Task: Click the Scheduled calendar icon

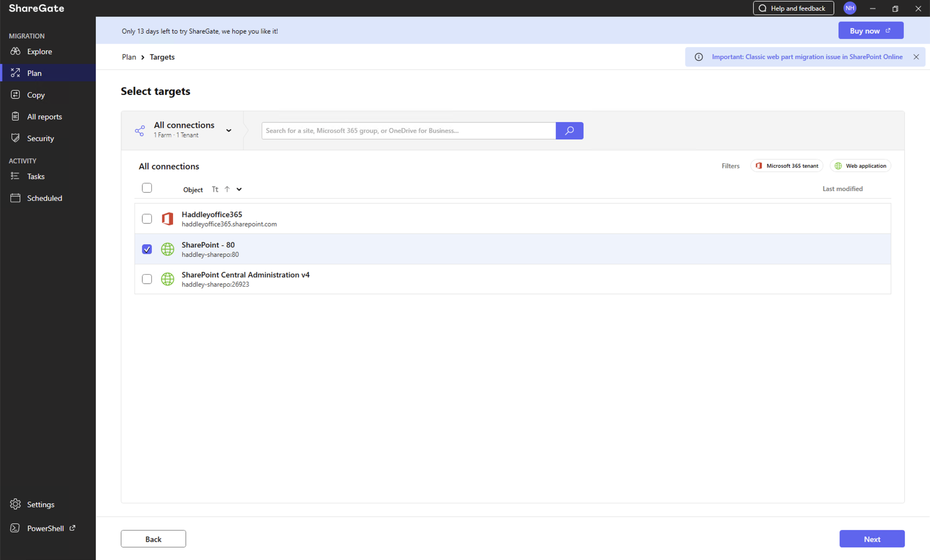Action: 15,198
